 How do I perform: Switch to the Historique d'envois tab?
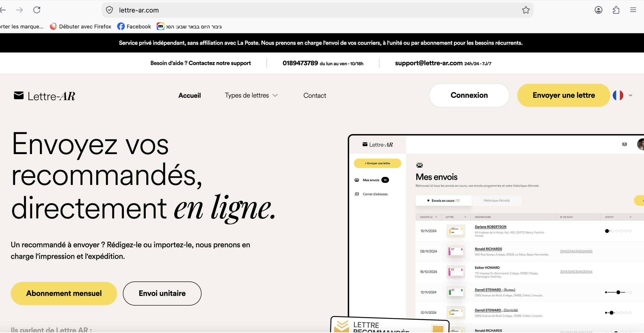[496, 201]
